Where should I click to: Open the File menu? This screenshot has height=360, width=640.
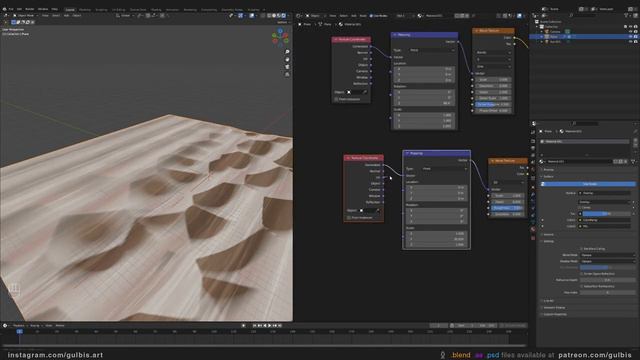pyautogui.click(x=11, y=9)
